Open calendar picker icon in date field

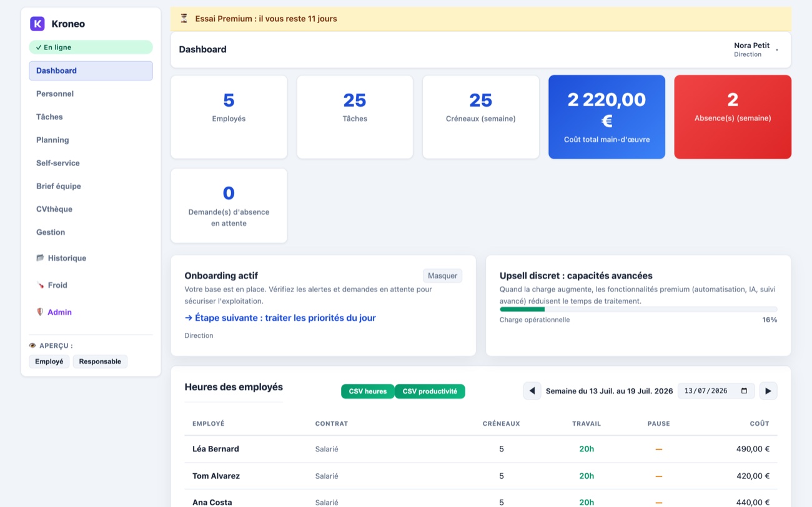pos(744,391)
